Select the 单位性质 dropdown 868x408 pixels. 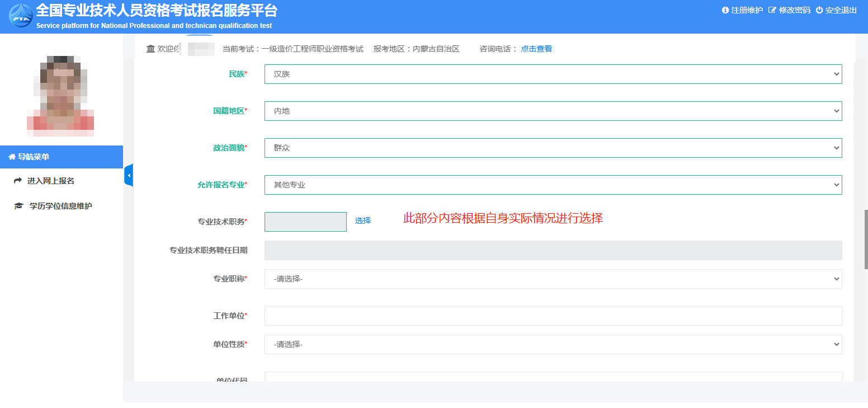[x=553, y=345]
